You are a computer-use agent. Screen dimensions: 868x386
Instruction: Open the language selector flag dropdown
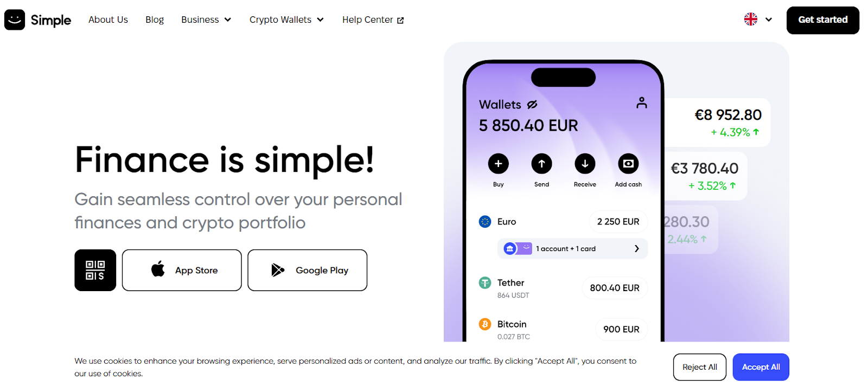coord(758,20)
